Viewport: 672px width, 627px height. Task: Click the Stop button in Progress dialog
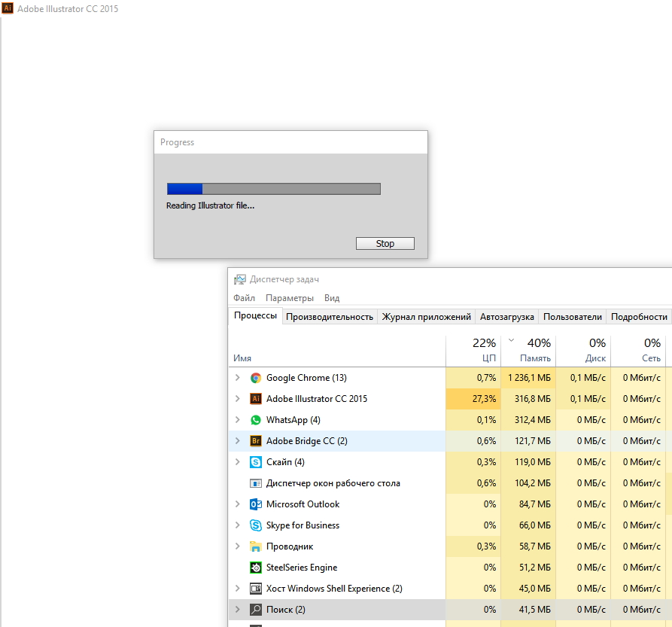[385, 243]
